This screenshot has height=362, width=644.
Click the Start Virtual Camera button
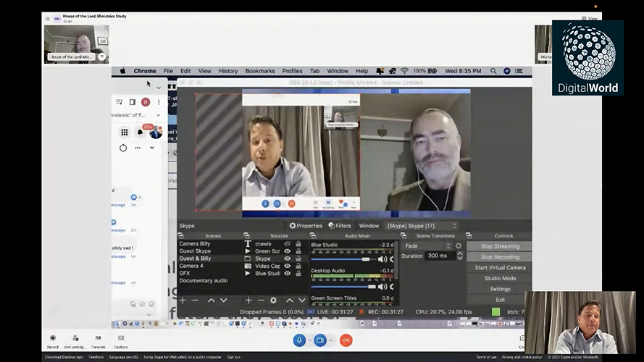point(500,268)
